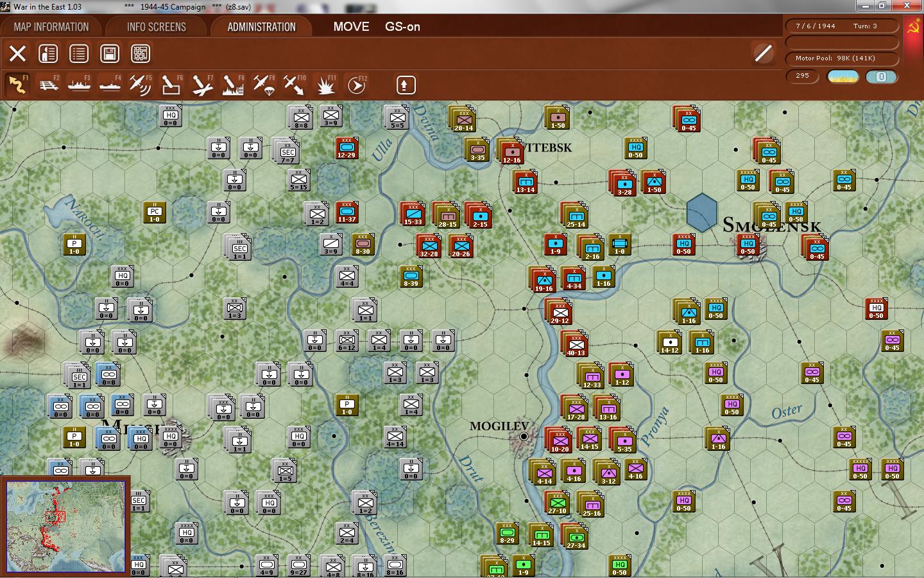Select the red 20-26 infantry unit
924x578 pixels.
[x=461, y=247]
